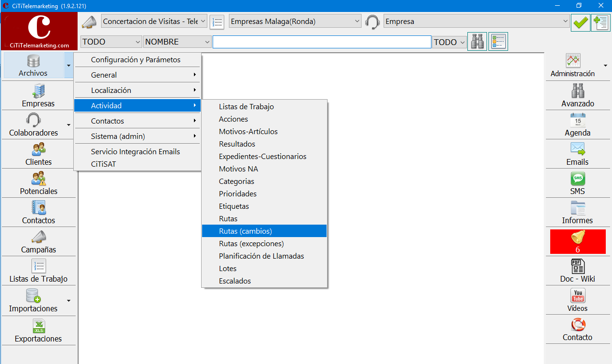Open the Contactos section

click(x=38, y=213)
